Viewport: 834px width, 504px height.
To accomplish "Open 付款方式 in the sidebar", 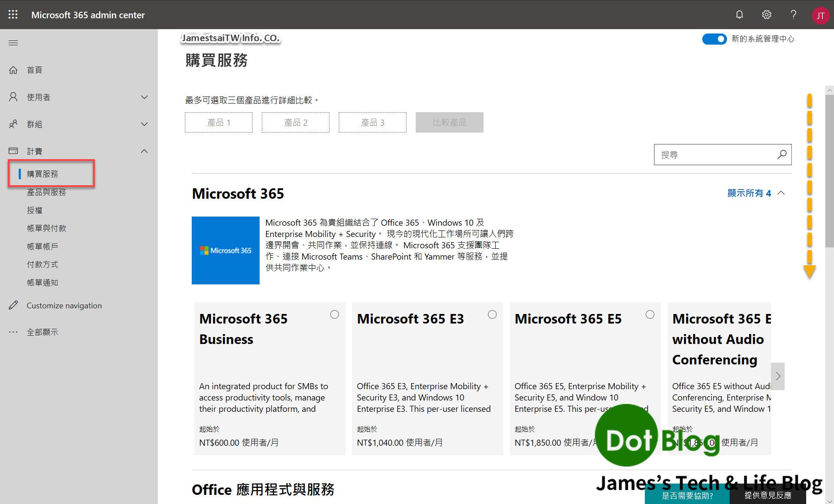I will [x=42, y=264].
